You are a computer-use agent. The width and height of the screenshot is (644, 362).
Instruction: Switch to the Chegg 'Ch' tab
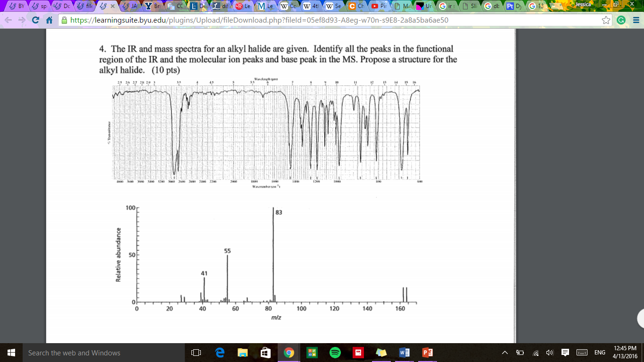(356, 6)
